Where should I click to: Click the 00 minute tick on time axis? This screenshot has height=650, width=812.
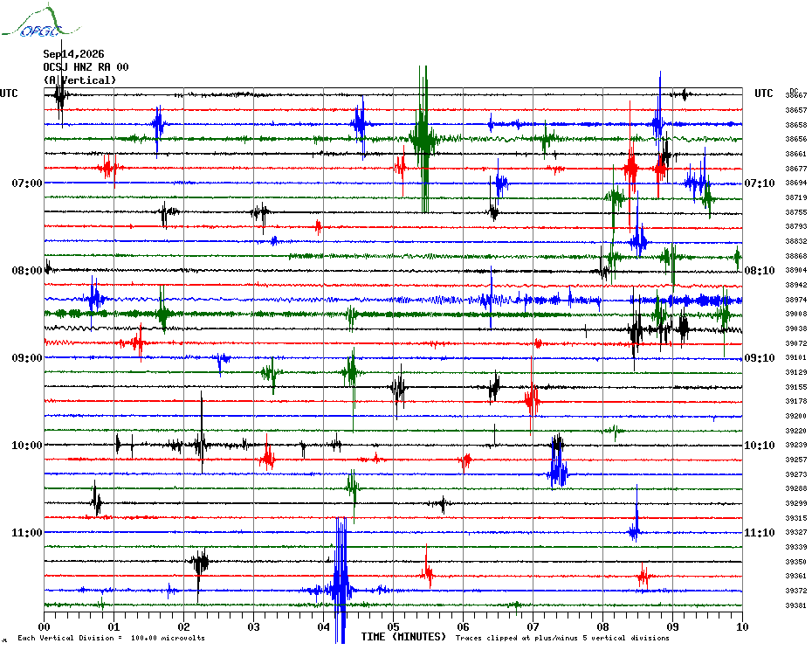(x=44, y=626)
